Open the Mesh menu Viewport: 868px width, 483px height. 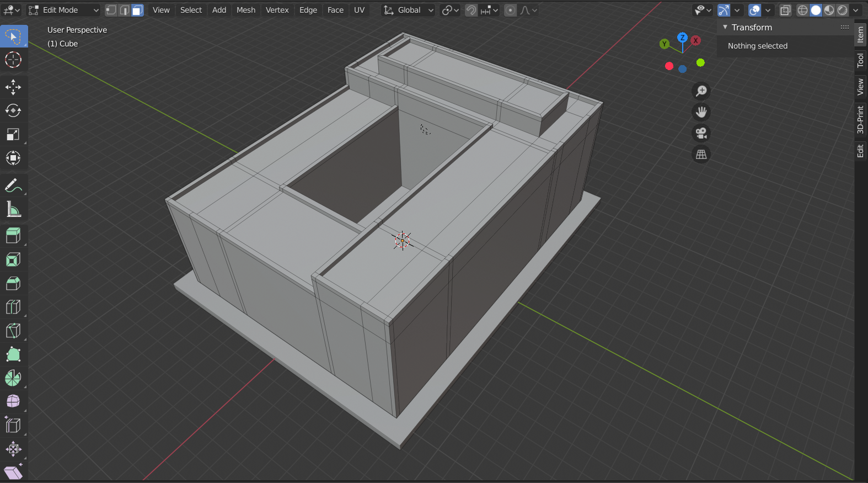(x=246, y=10)
